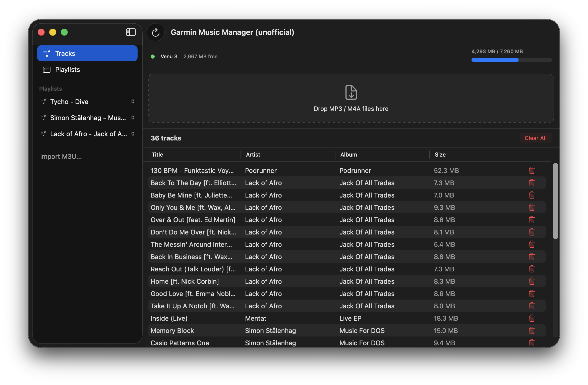Minimize the window with the yellow button
588x385 pixels.
click(53, 32)
